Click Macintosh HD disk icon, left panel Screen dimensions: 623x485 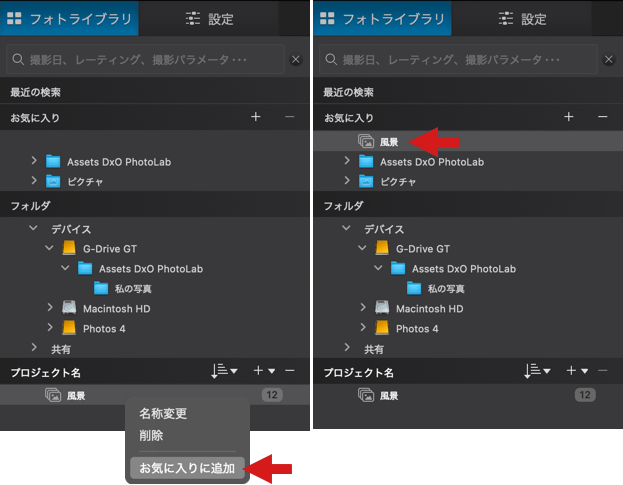pos(69,308)
